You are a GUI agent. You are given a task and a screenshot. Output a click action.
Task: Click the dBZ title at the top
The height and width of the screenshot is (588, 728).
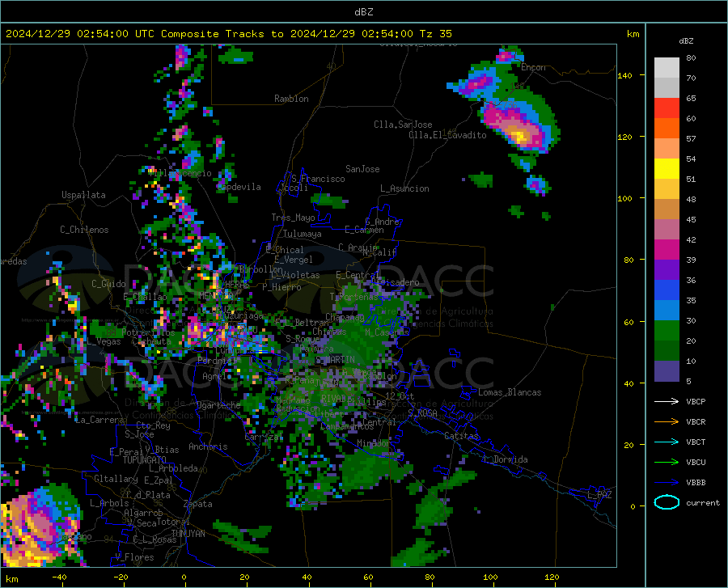[x=363, y=12]
